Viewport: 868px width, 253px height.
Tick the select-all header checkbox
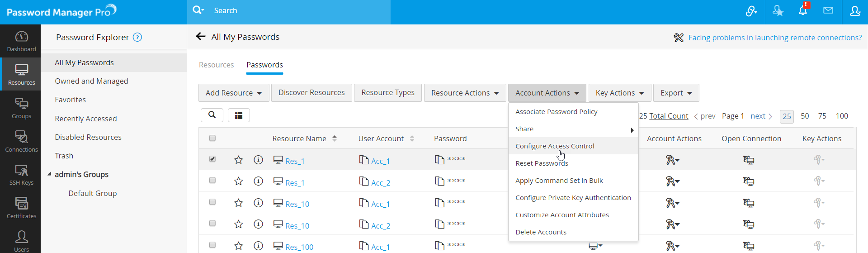point(212,138)
